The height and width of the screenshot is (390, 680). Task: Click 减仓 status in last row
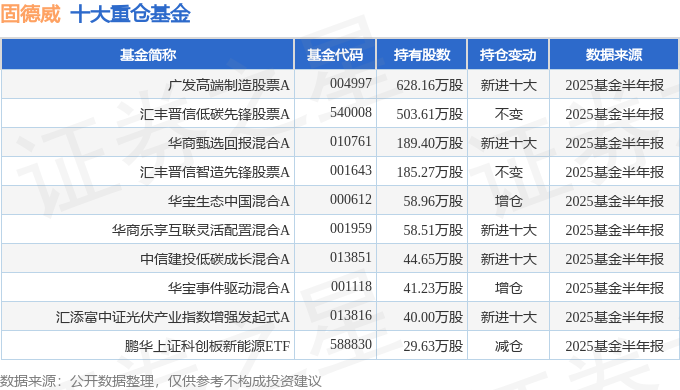click(x=508, y=346)
